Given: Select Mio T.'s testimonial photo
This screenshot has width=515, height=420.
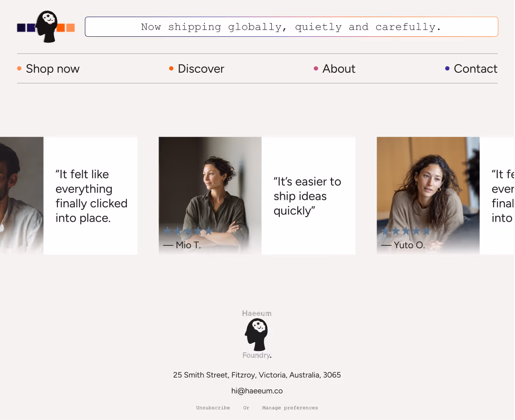Looking at the screenshot, I should (x=210, y=188).
